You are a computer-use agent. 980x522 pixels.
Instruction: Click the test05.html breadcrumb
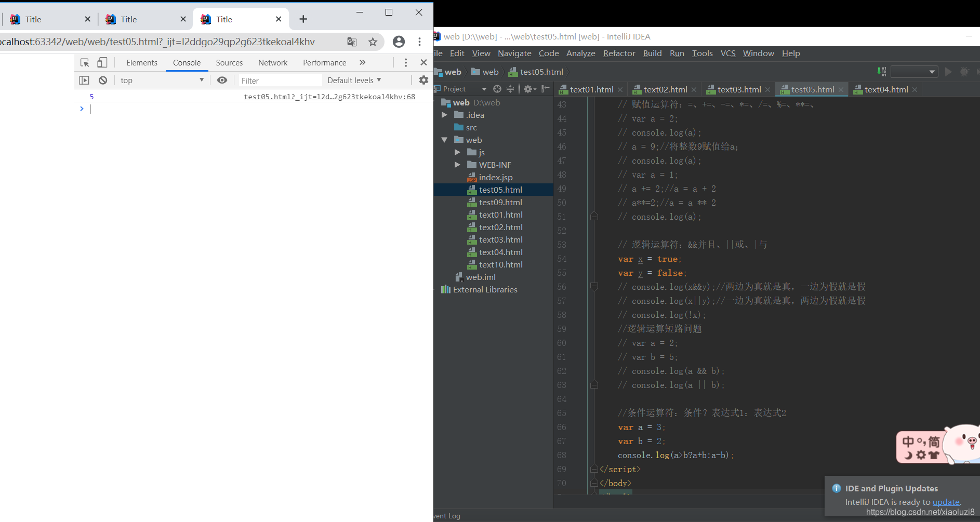tap(536, 72)
